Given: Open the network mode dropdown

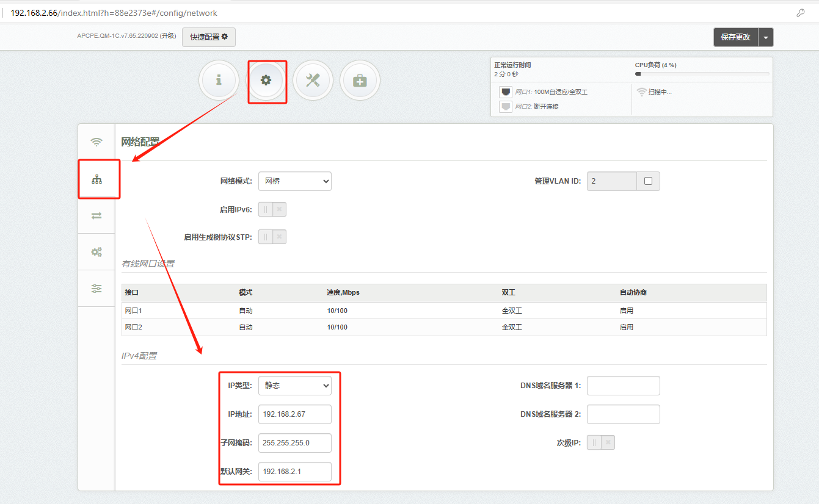Looking at the screenshot, I should 294,181.
